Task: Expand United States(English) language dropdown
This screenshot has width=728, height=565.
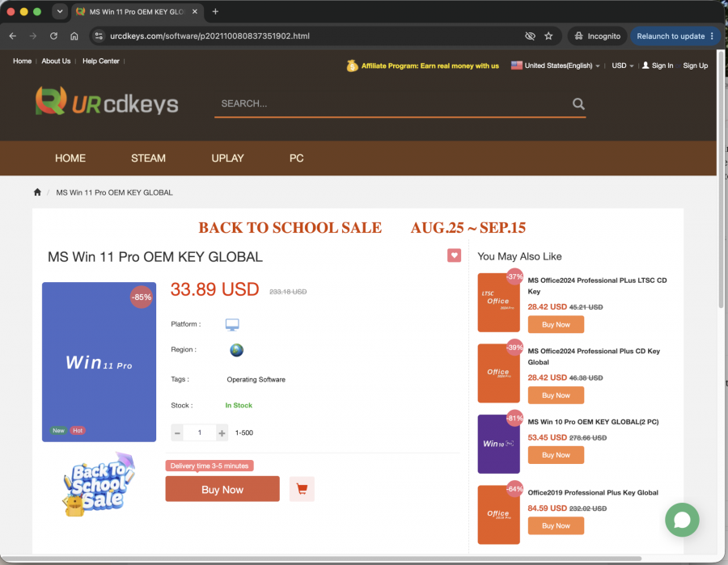Action: [x=556, y=65]
